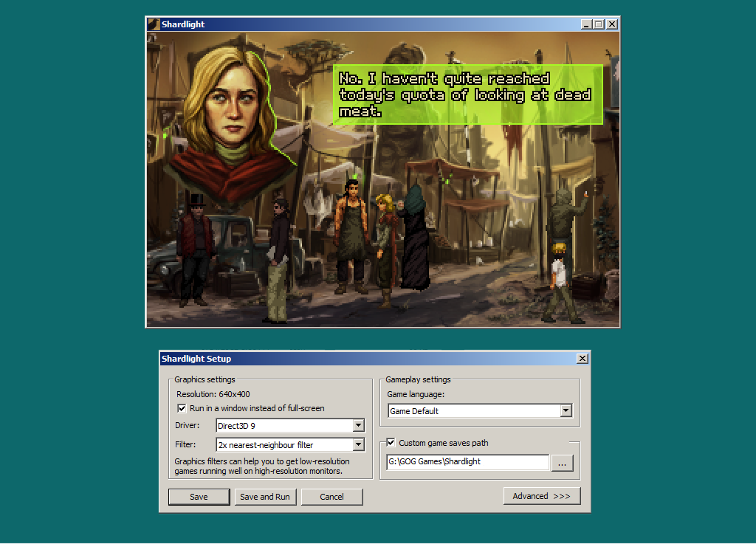
Task: Click the butcher in dark apron
Action: tap(351, 236)
